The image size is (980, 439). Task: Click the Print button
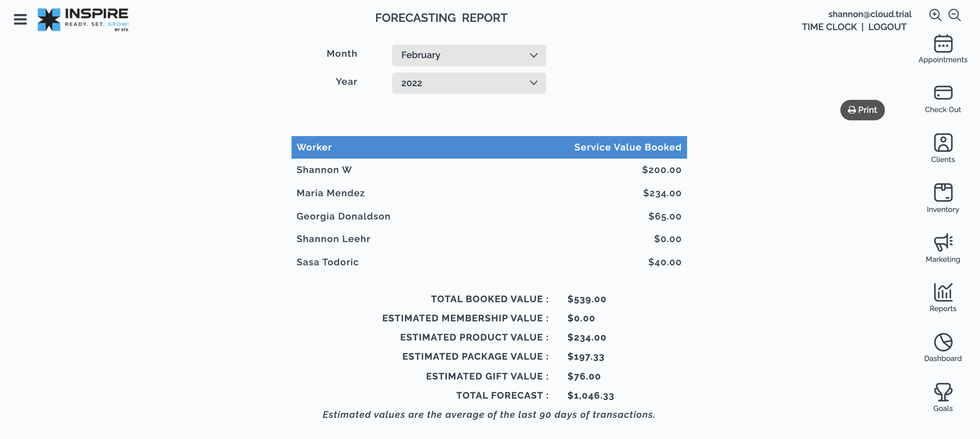click(x=862, y=110)
